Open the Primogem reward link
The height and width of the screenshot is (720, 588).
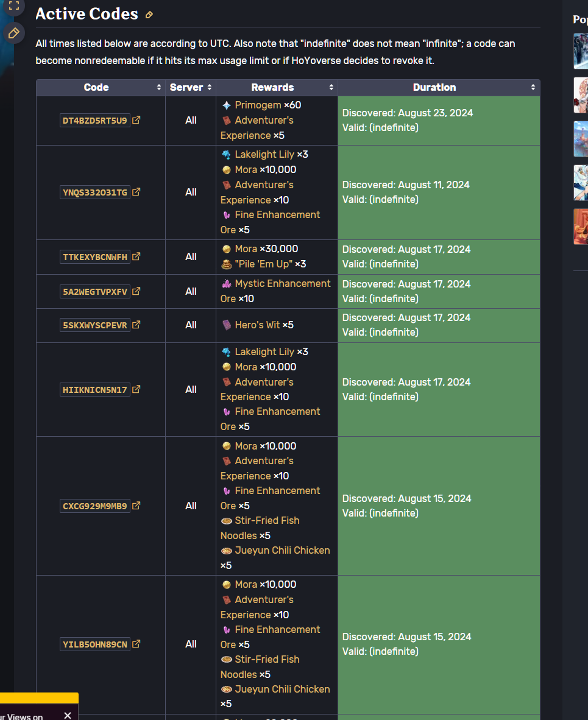click(258, 105)
